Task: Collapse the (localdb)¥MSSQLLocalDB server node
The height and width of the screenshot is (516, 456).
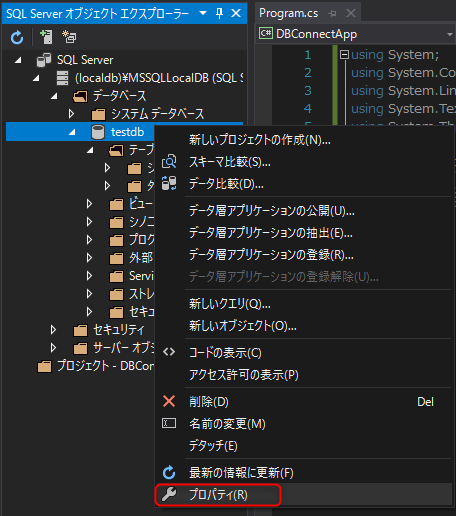Action: pyautogui.click(x=36, y=78)
